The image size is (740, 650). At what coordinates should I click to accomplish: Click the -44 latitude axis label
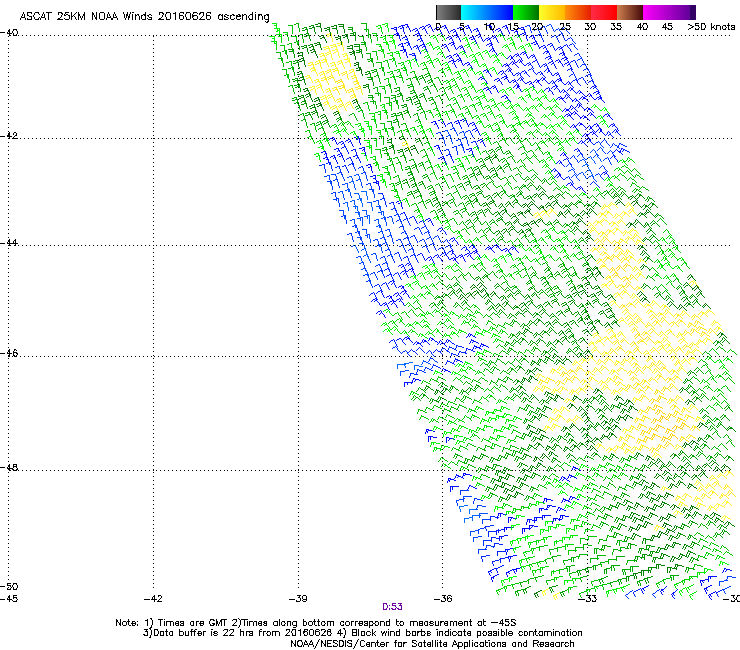9,243
